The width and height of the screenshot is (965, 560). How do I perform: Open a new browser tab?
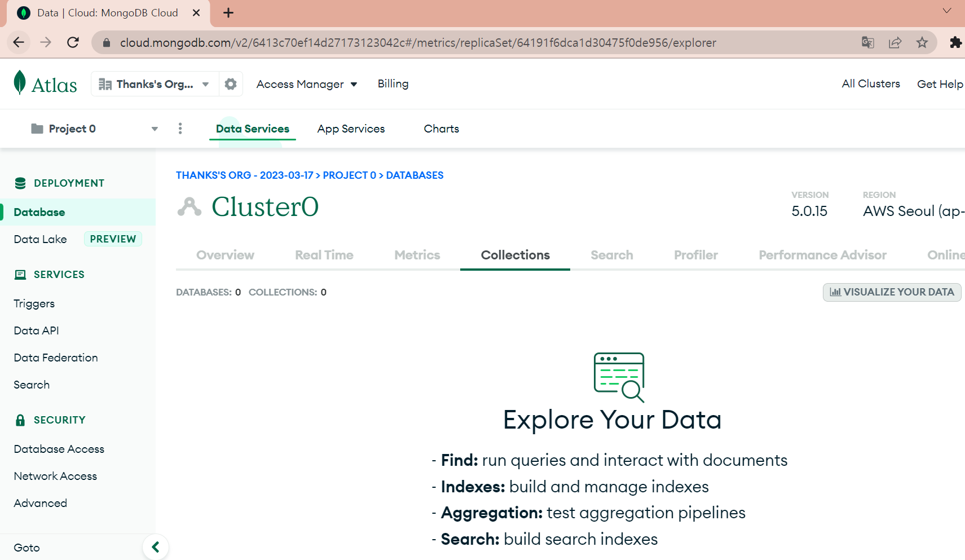[228, 13]
